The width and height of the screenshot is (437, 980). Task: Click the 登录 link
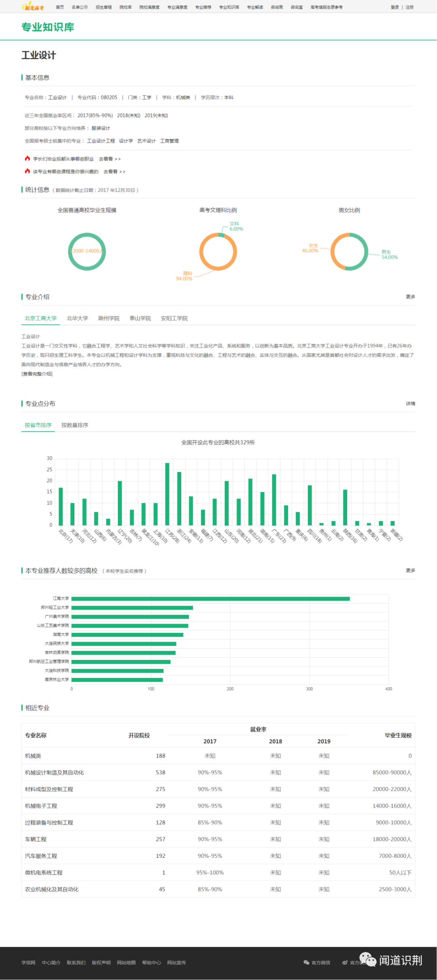point(395,7)
